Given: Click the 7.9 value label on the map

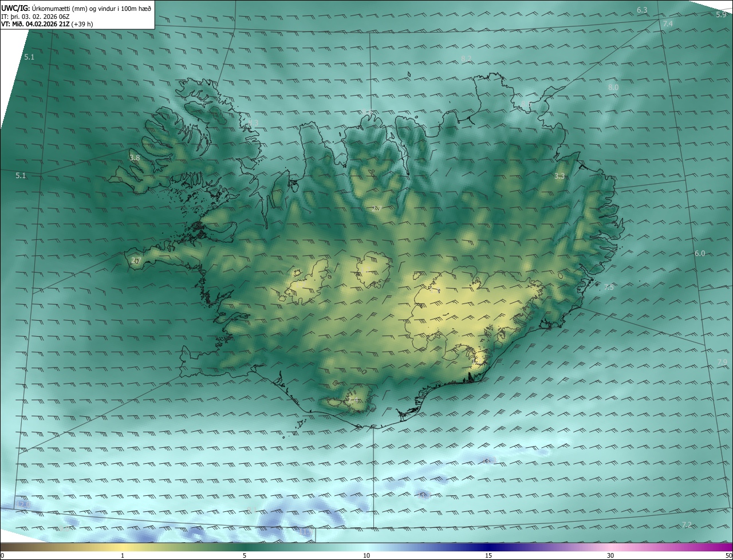Looking at the screenshot, I should [x=722, y=362].
